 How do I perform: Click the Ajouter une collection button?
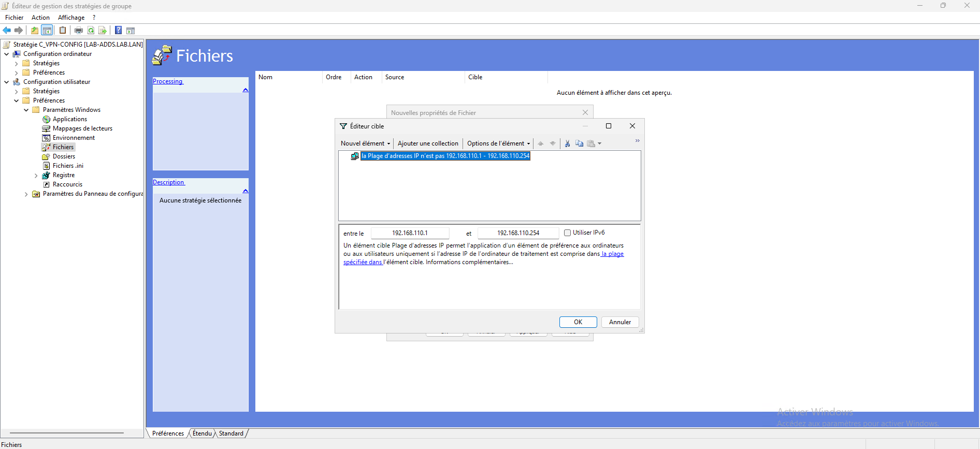(428, 143)
